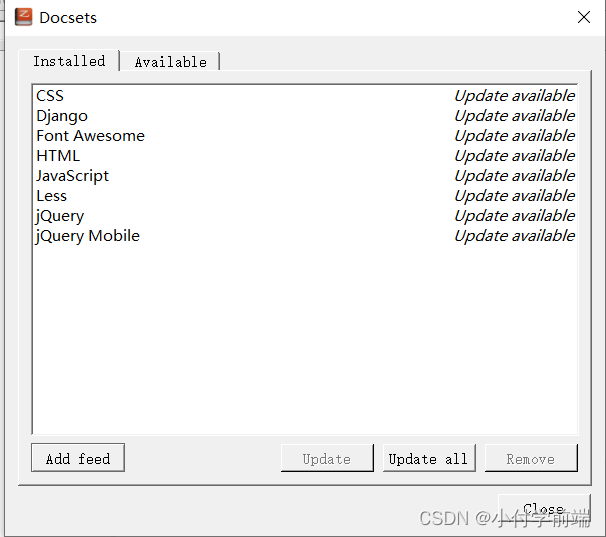Click the Zeal app icon in title bar
This screenshot has height=537, width=606.
click(24, 17)
